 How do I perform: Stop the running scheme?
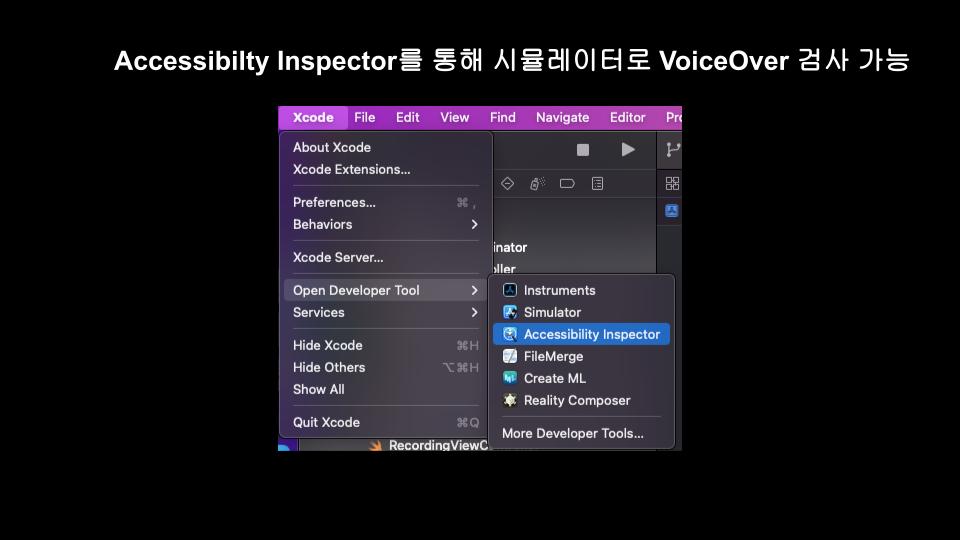[x=583, y=150]
